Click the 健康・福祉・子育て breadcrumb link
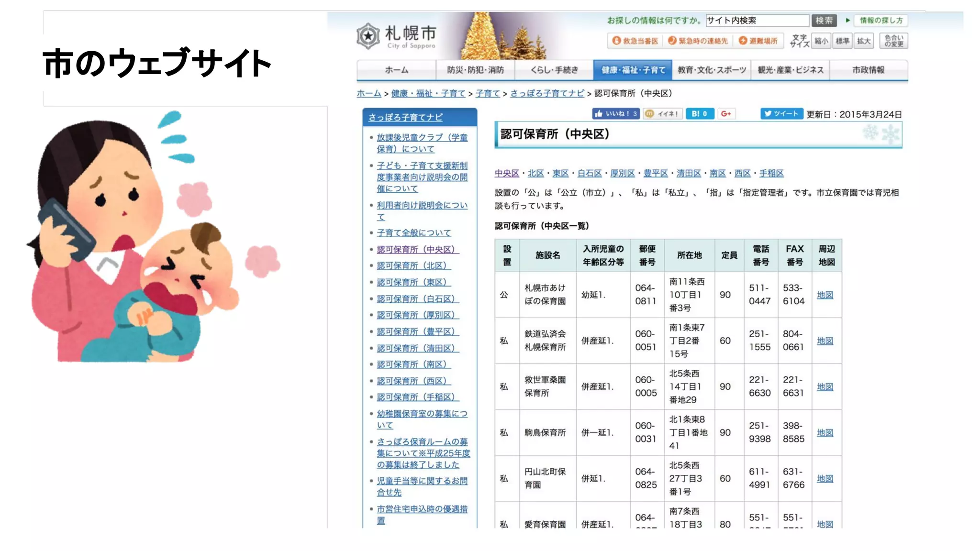The height and width of the screenshot is (551, 980). click(x=428, y=93)
